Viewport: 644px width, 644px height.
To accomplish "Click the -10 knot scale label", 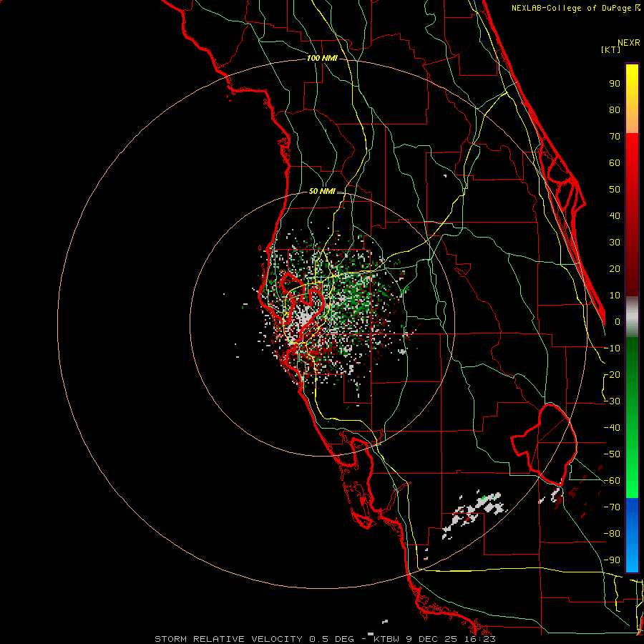I will click(x=612, y=348).
